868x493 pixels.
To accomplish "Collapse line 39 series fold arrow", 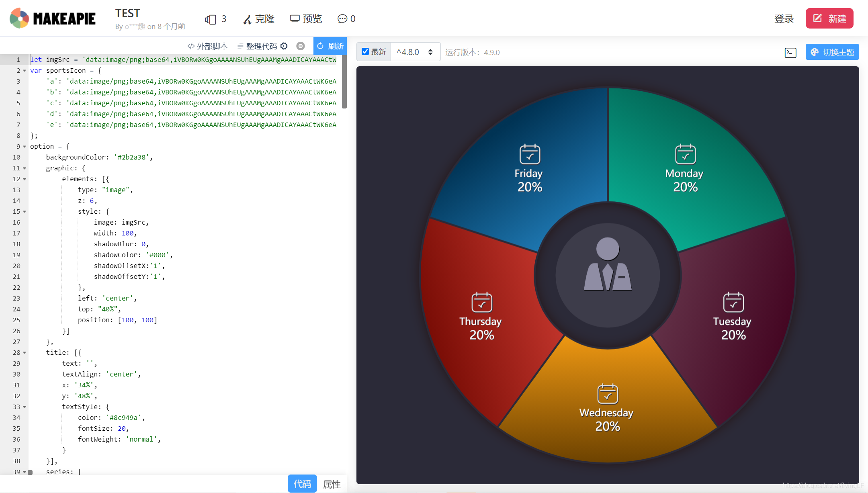I will pos(25,472).
